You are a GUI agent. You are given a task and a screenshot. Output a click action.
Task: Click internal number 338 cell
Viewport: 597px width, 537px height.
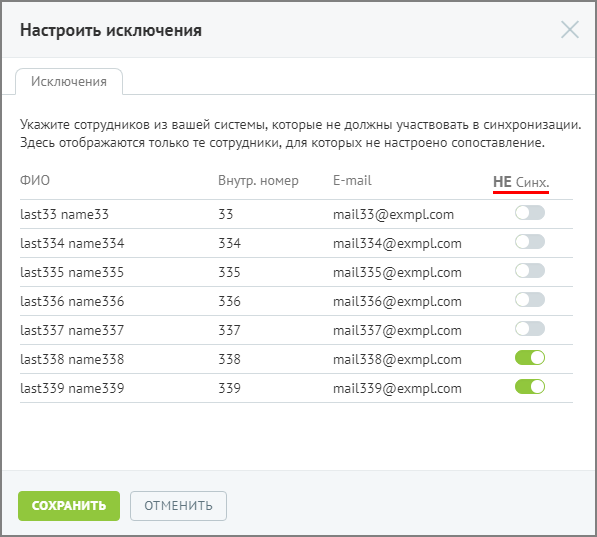(229, 359)
